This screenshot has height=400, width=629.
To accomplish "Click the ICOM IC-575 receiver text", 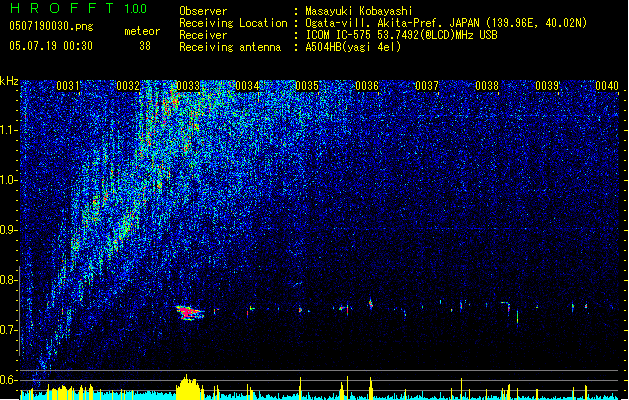I will tap(402, 35).
